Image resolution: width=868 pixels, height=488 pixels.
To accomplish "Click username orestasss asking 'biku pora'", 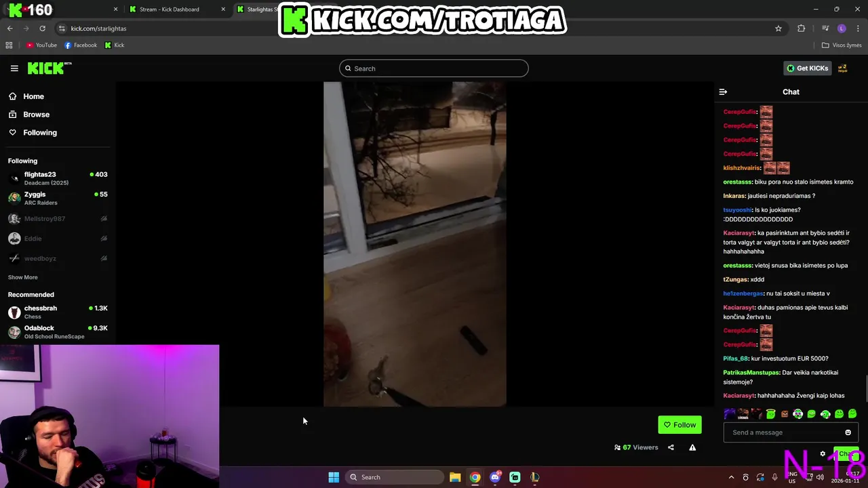I will [738, 182].
